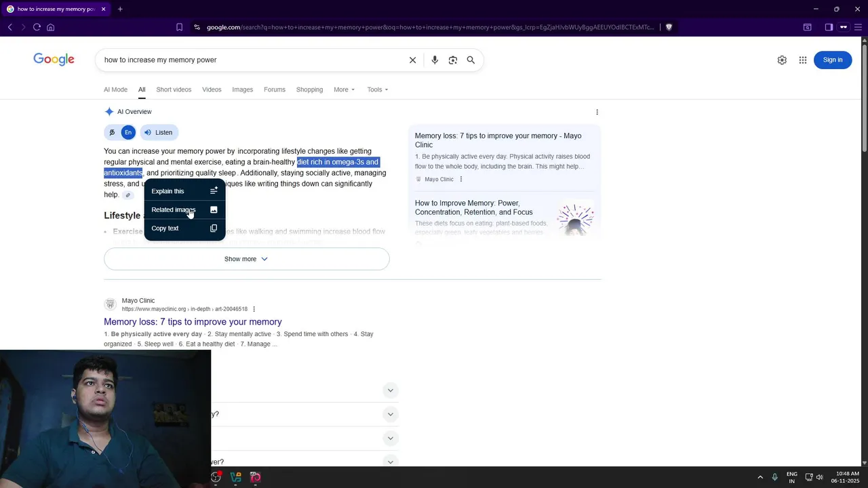The height and width of the screenshot is (488, 868).
Task: Bookmark this page icon
Action: [179, 27]
